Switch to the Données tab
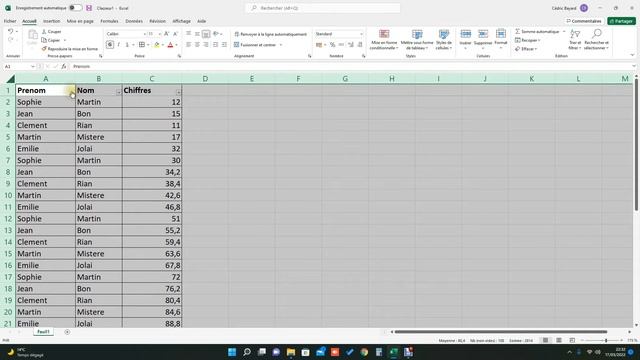 [134, 21]
